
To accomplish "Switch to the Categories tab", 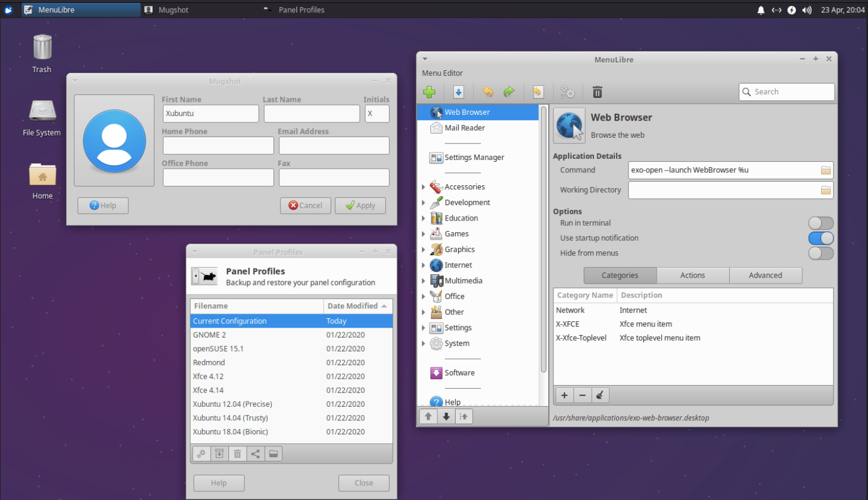I will pos(620,275).
